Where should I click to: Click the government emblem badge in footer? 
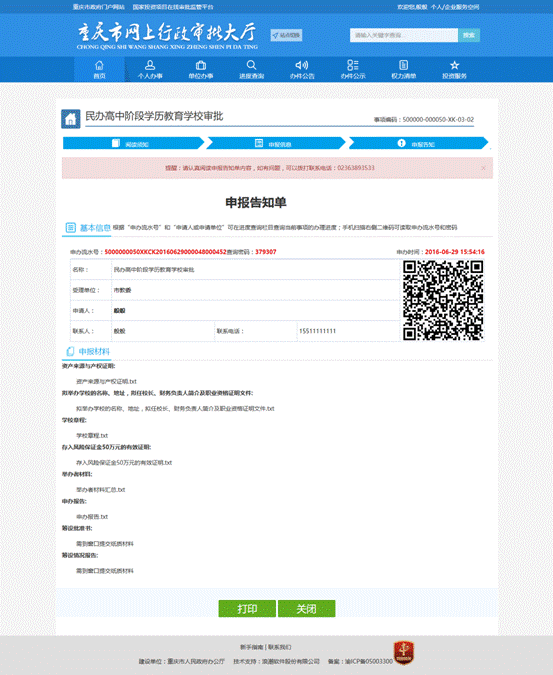(x=404, y=653)
